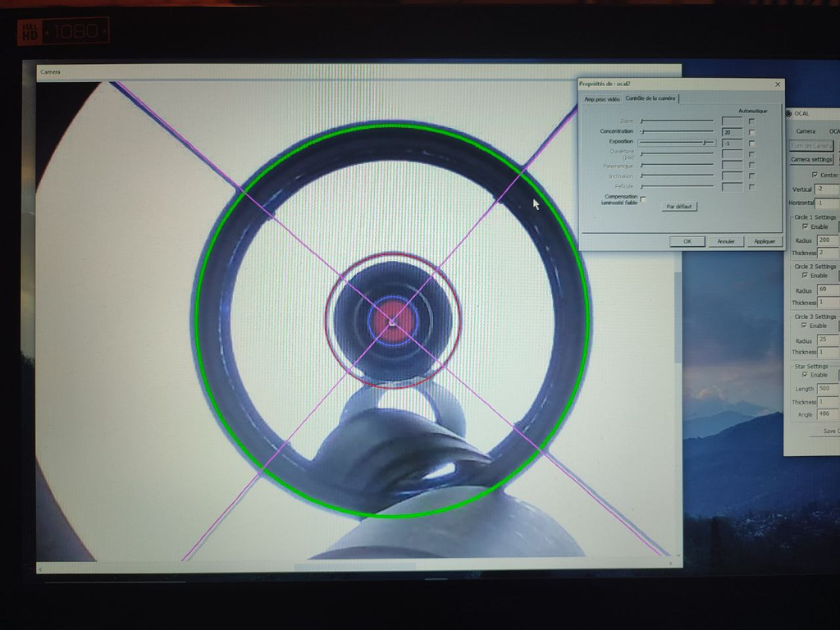Focus the Vertical offset field
Image resolution: width=840 pixels, height=630 pixels.
point(827,189)
